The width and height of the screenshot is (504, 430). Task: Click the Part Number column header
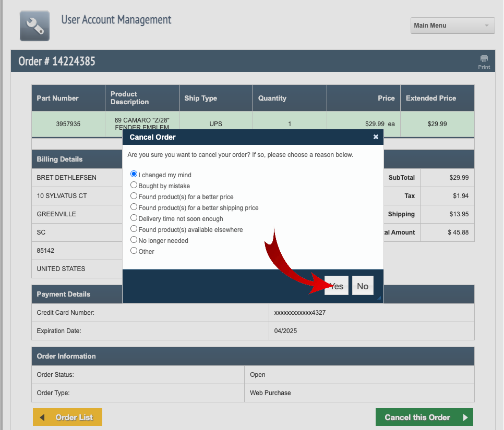coord(68,98)
